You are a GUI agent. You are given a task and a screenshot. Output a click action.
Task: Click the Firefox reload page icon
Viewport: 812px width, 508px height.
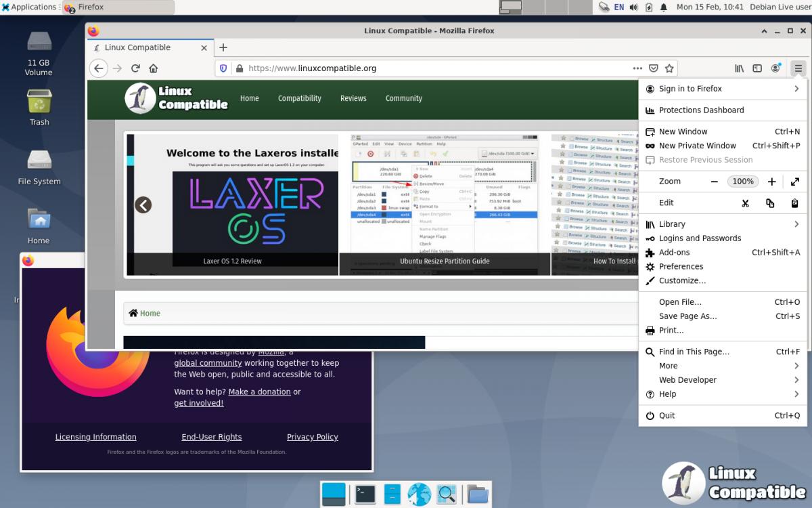tap(135, 68)
